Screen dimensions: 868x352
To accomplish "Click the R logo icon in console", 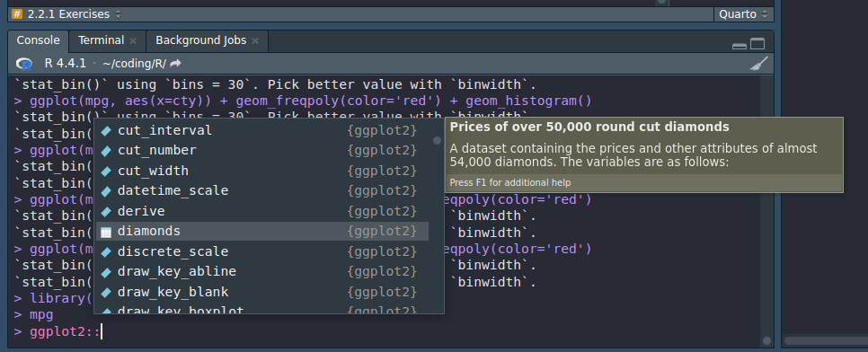I will (23, 64).
